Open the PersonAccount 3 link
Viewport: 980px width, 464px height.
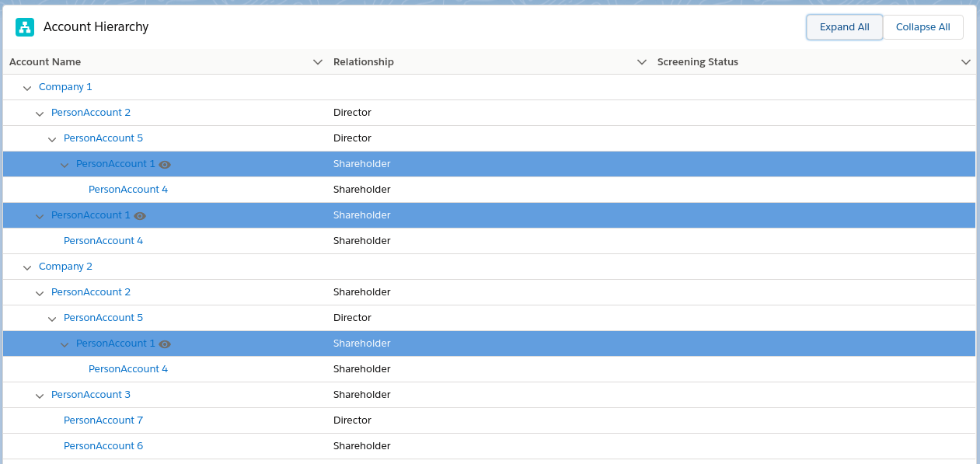[91, 395]
